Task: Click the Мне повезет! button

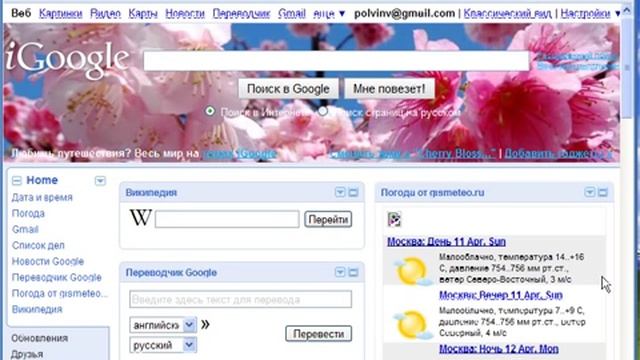Action: click(x=389, y=89)
